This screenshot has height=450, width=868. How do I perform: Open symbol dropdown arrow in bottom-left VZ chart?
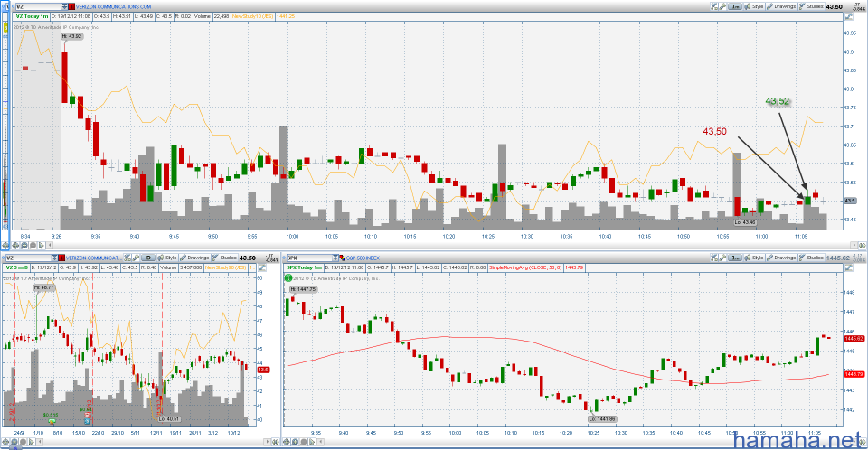[54, 258]
